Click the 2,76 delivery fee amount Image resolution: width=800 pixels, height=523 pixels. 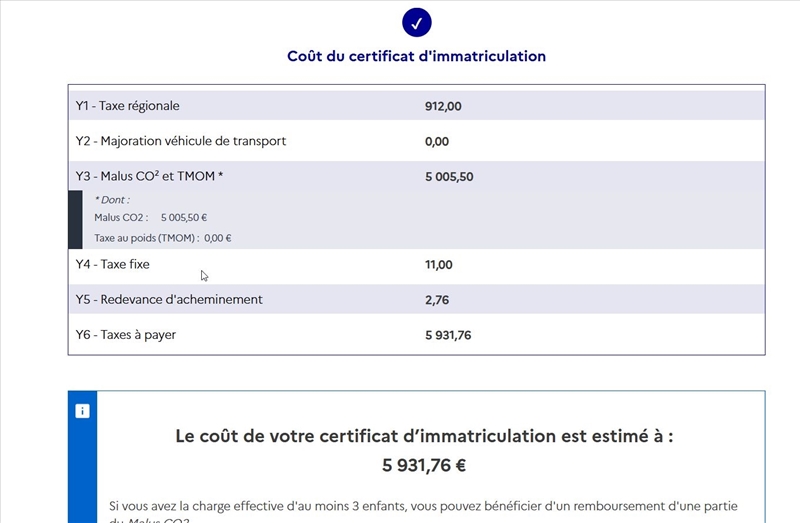[x=436, y=300]
